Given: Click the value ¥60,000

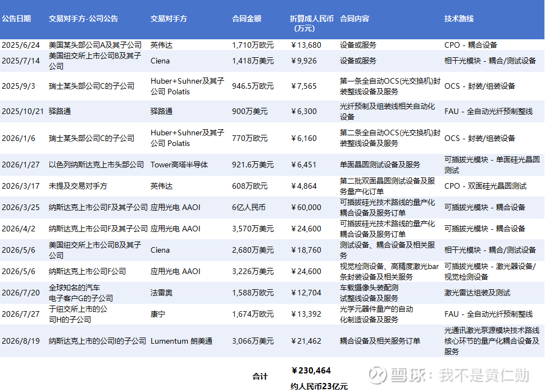Looking at the screenshot, I should click(x=306, y=207).
